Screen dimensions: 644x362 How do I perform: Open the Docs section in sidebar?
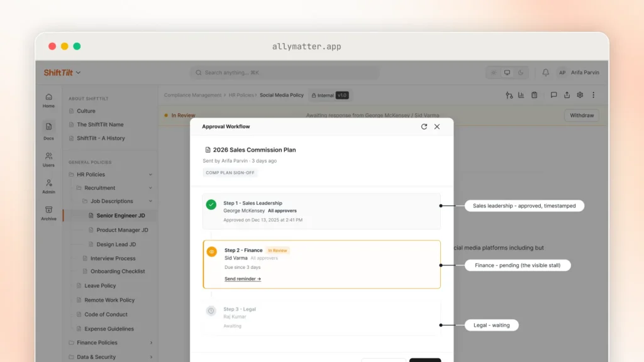(48, 131)
